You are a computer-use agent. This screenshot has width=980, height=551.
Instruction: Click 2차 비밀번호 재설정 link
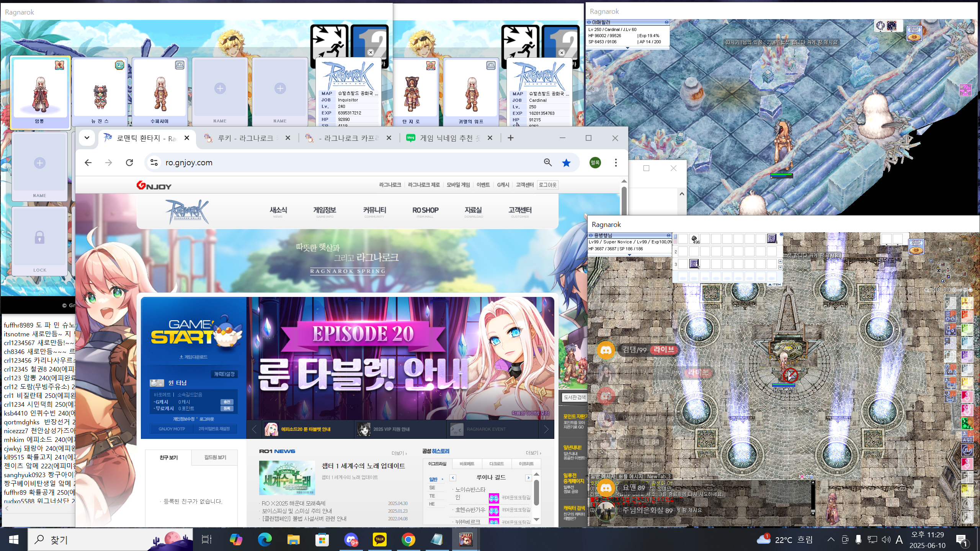coord(214,429)
